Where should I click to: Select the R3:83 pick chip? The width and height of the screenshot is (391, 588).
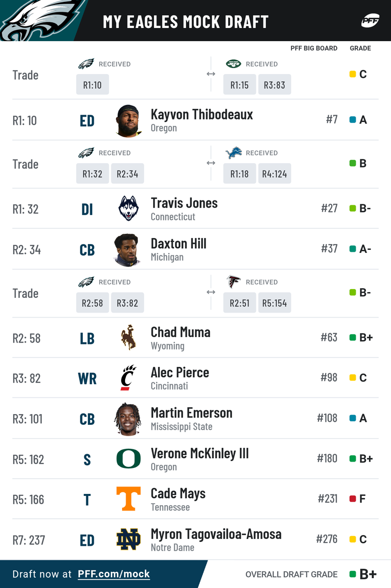pyautogui.click(x=274, y=85)
